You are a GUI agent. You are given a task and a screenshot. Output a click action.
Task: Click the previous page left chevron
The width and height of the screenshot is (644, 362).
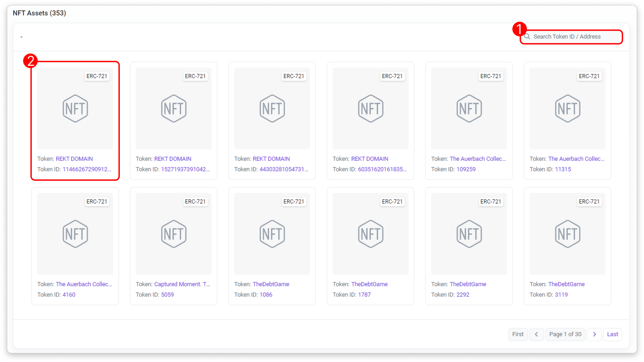(536, 334)
